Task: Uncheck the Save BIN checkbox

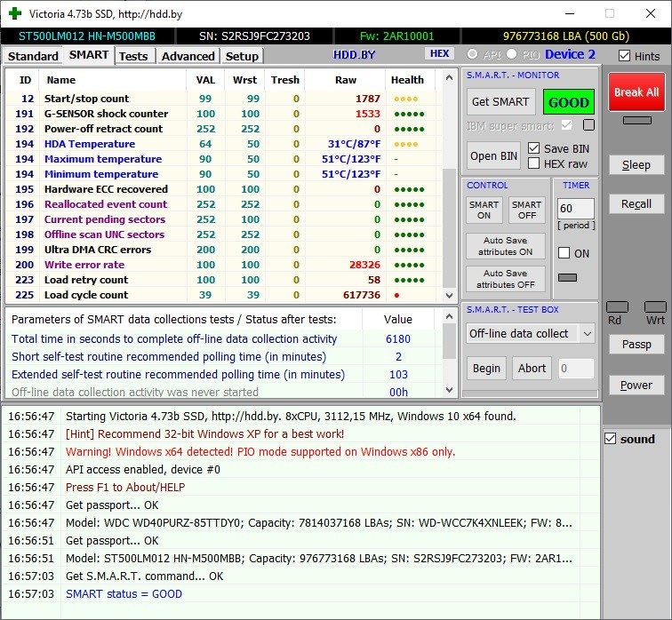Action: click(533, 148)
